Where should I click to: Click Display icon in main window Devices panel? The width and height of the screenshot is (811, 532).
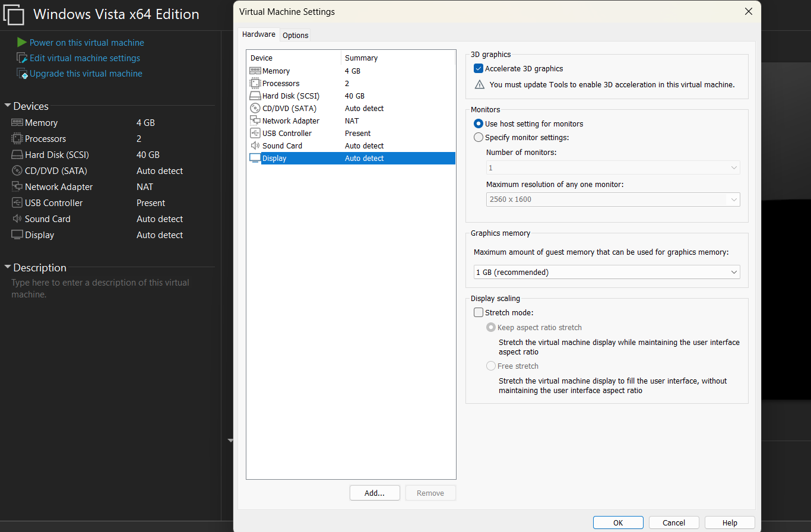pos(17,235)
